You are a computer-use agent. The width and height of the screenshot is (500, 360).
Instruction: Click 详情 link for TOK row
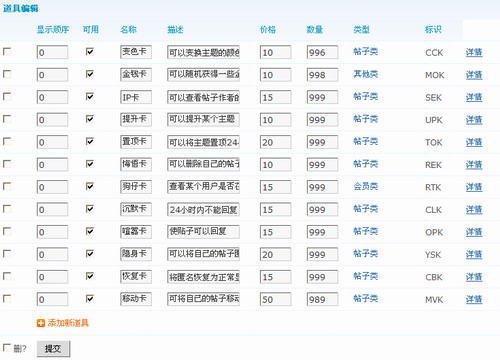[474, 142]
